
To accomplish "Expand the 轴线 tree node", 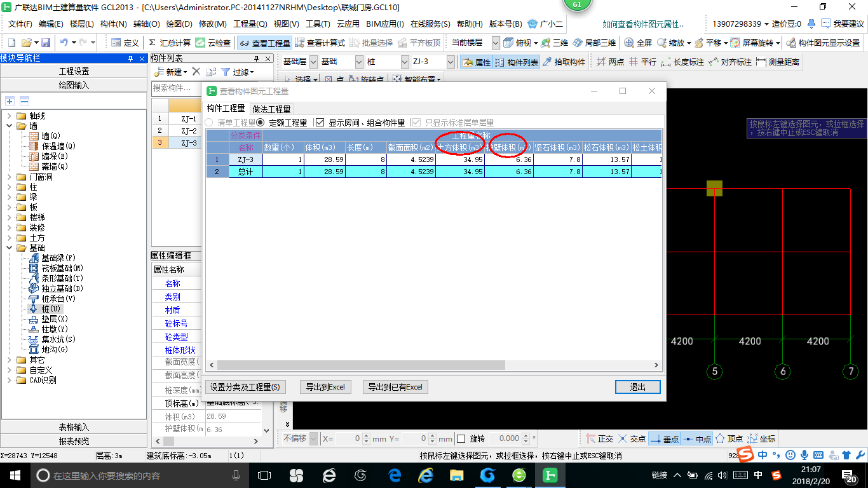I will point(10,116).
